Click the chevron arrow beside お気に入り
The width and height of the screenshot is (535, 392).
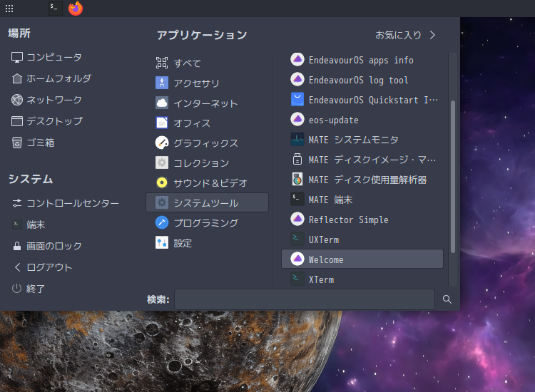pos(432,35)
